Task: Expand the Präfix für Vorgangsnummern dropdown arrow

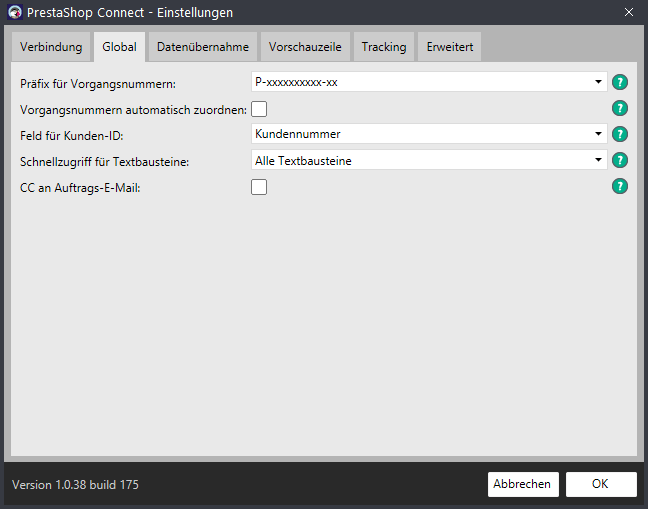Action: pos(598,82)
